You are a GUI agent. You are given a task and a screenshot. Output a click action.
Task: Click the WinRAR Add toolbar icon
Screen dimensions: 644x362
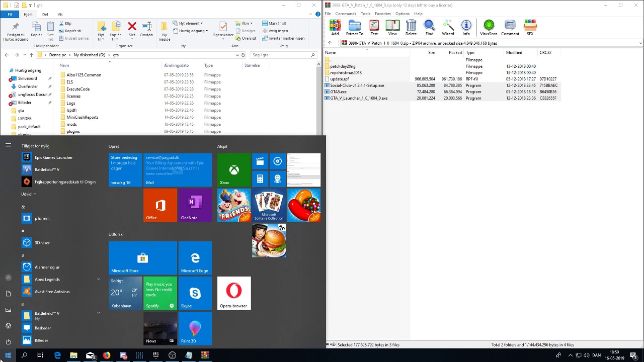coord(335,28)
